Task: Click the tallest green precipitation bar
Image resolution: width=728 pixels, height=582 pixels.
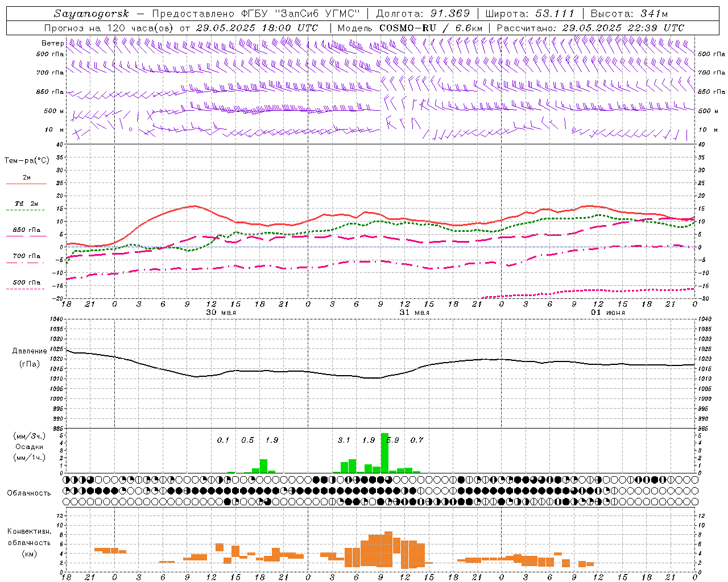Action: (384, 453)
